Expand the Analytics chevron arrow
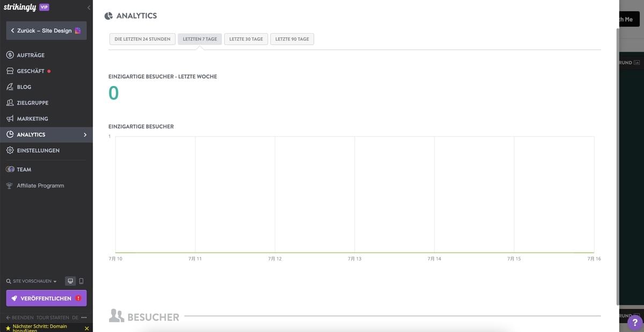Screen dimensions: 644x332 85,135
